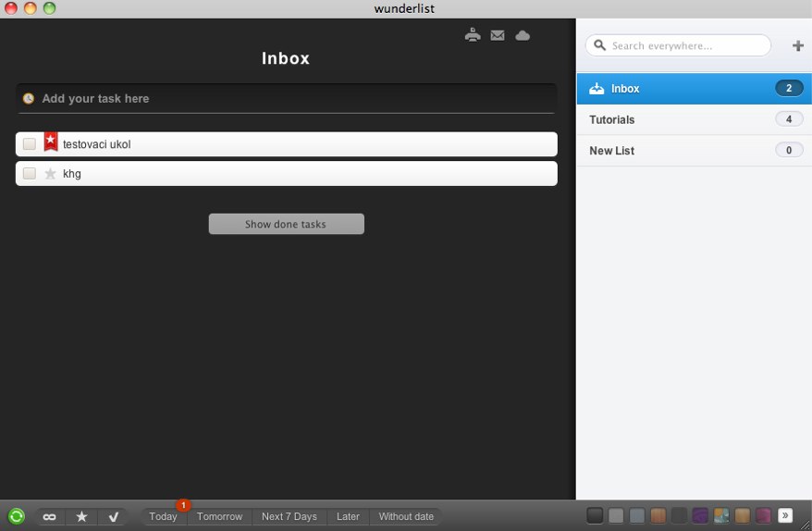This screenshot has height=531, width=812.
Task: Click the Inbox heading title
Action: 286,58
